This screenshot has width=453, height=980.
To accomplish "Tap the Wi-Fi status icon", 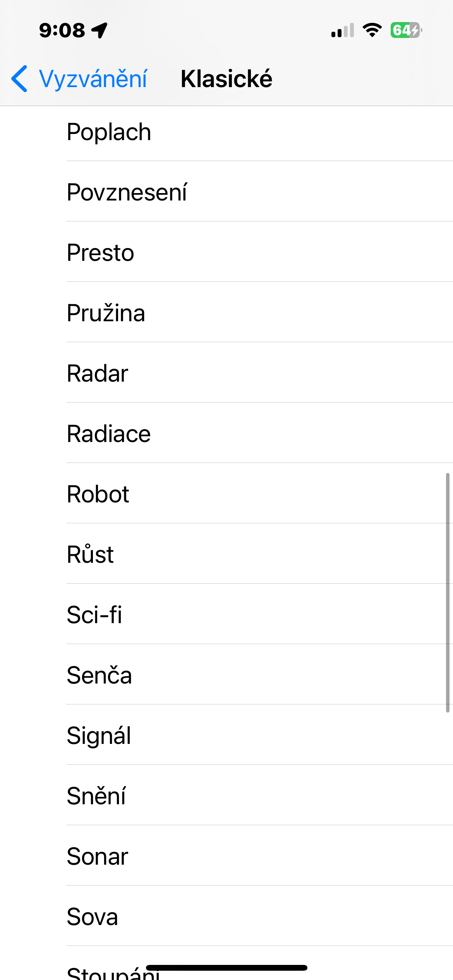I will 372,30.
